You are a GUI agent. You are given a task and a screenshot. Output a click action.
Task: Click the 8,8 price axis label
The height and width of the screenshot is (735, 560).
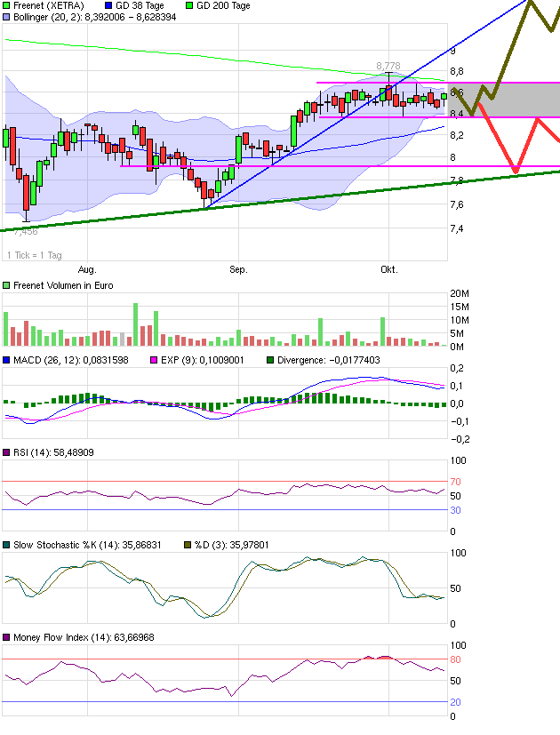pyautogui.click(x=456, y=72)
